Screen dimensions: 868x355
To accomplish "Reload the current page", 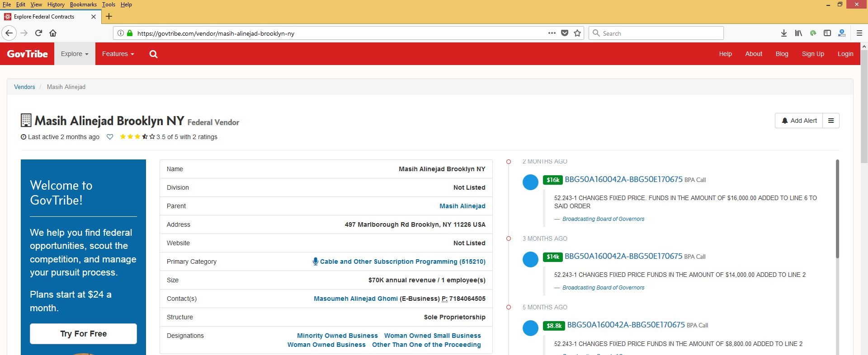I will (x=38, y=33).
